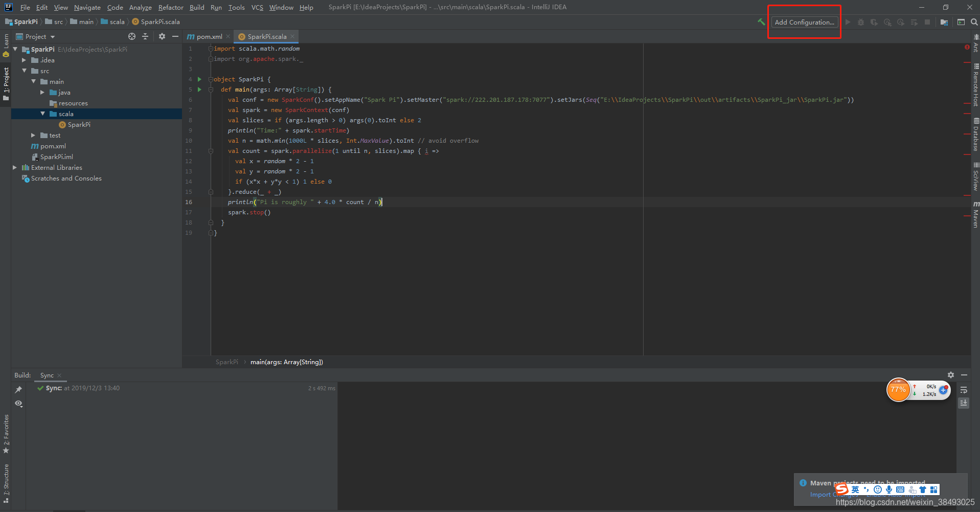Expand the java folder

42,92
